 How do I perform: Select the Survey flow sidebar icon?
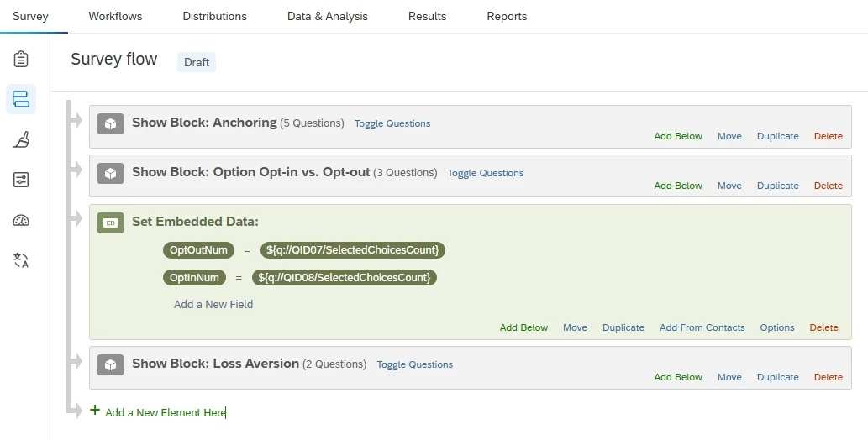(x=21, y=99)
